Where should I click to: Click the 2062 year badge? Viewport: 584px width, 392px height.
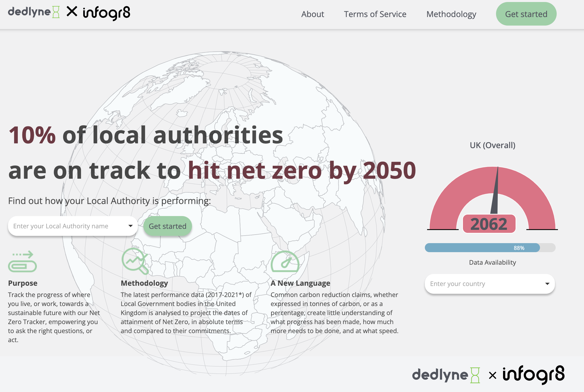(x=489, y=224)
